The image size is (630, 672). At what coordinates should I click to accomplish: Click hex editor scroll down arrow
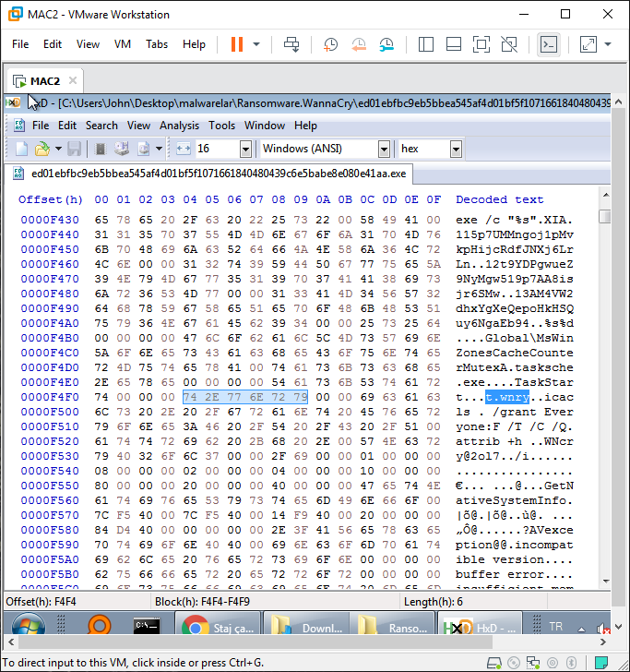tap(606, 582)
